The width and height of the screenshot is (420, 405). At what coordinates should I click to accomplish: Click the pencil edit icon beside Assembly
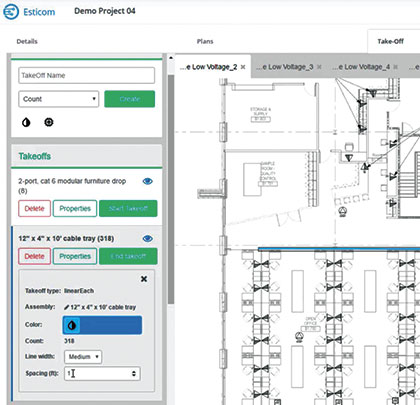[66, 307]
